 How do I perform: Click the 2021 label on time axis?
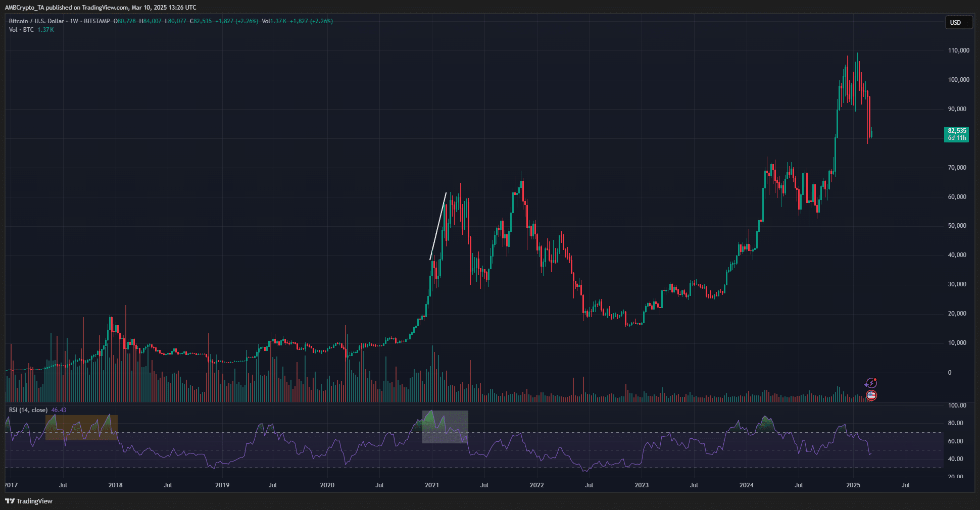(432, 485)
